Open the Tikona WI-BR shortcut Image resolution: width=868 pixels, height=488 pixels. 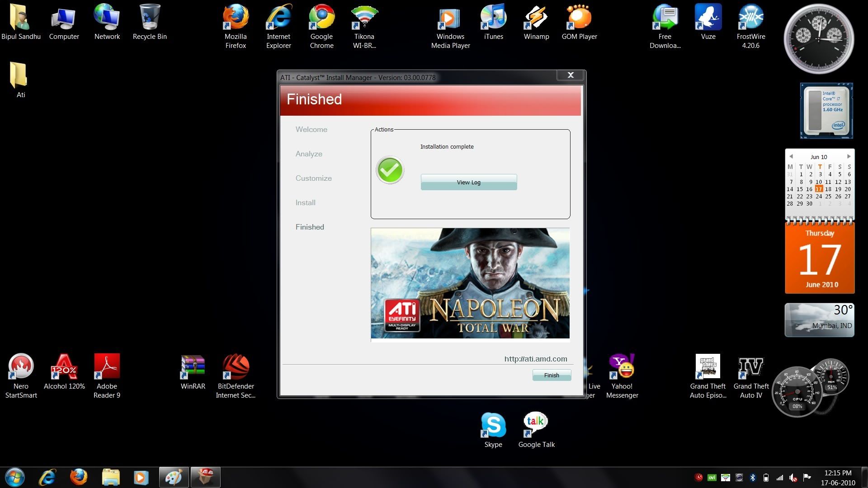click(x=364, y=26)
